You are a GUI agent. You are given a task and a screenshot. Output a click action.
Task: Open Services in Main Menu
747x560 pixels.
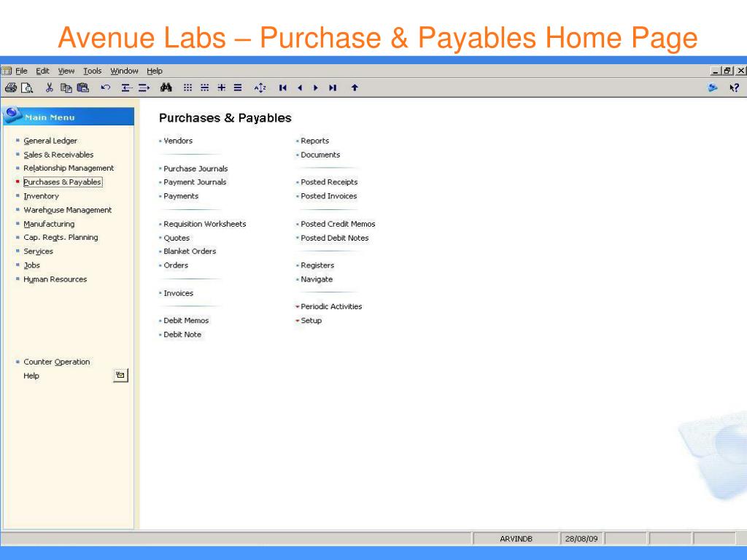point(38,252)
